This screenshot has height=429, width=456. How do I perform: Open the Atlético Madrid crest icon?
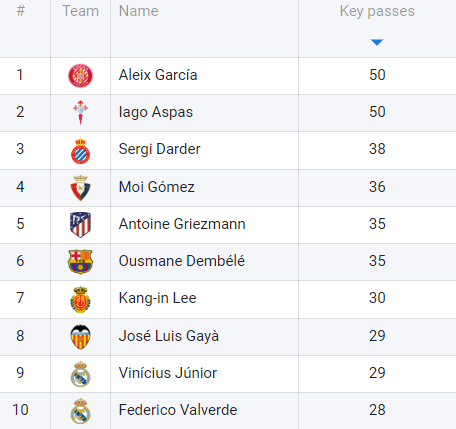pos(80,225)
